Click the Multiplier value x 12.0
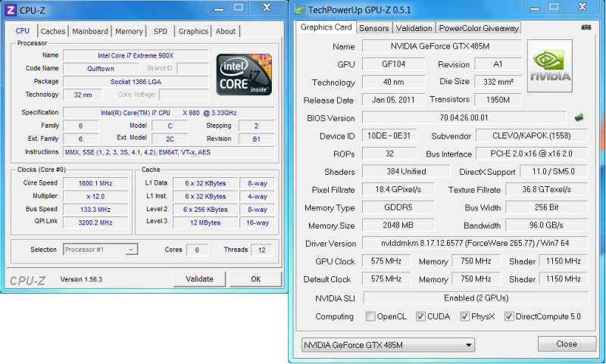The height and width of the screenshot is (364, 606). coord(95,197)
